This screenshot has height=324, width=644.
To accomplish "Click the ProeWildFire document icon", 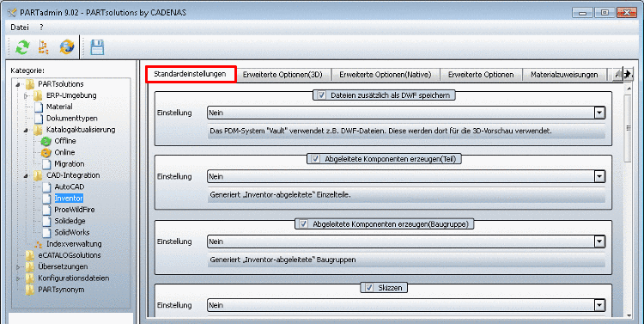I will [47, 210].
